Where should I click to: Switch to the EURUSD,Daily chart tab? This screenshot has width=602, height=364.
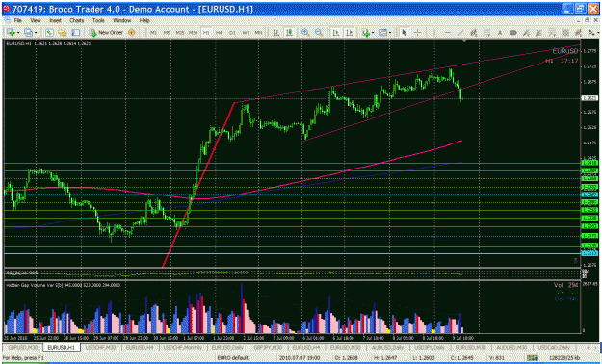point(227,347)
